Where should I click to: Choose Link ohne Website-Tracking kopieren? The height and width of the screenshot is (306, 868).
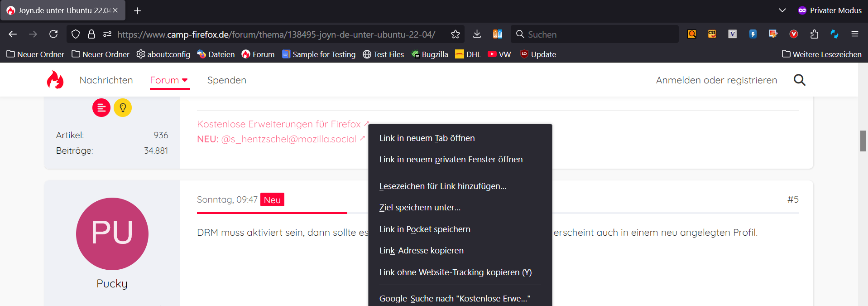[x=460, y=272]
